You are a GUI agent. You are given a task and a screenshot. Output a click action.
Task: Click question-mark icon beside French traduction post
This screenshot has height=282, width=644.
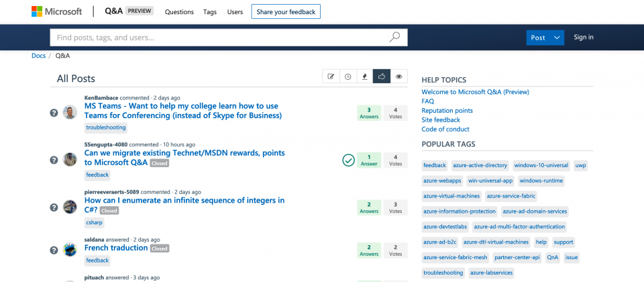[54, 250]
